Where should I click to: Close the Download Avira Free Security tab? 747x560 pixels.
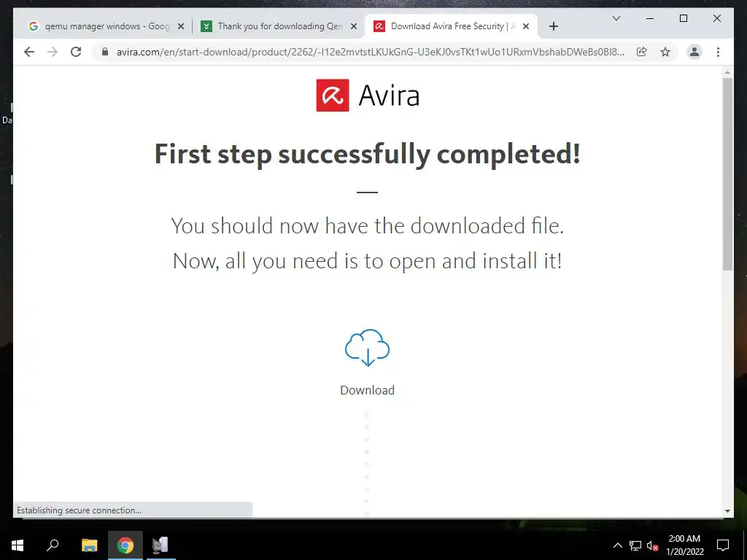pyautogui.click(x=526, y=27)
